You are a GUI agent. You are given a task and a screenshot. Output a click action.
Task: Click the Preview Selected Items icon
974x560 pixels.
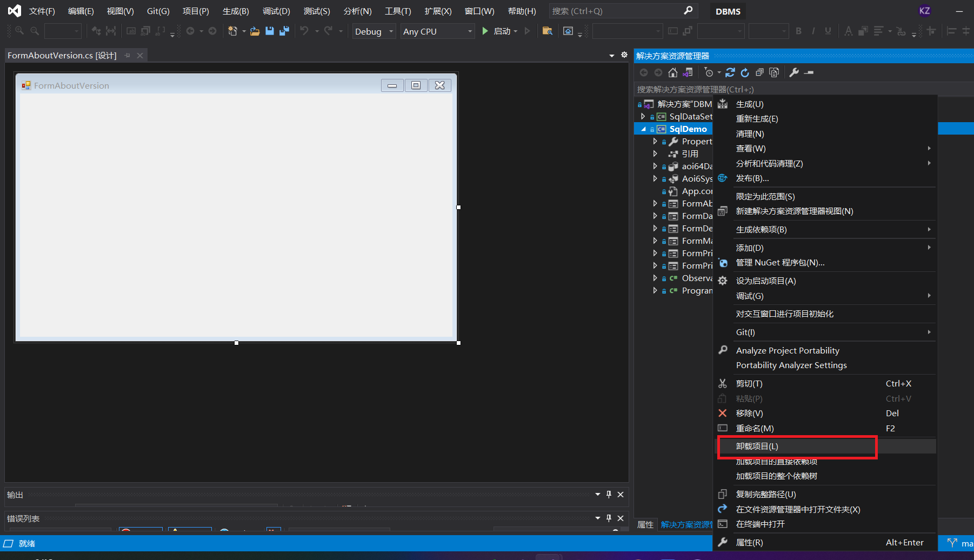click(809, 72)
